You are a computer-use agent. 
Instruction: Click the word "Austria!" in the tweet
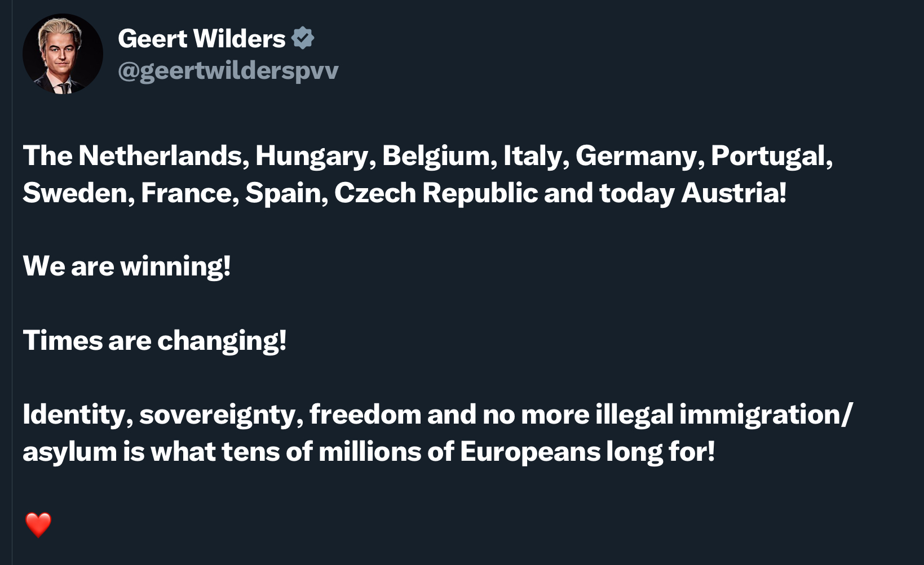734,193
